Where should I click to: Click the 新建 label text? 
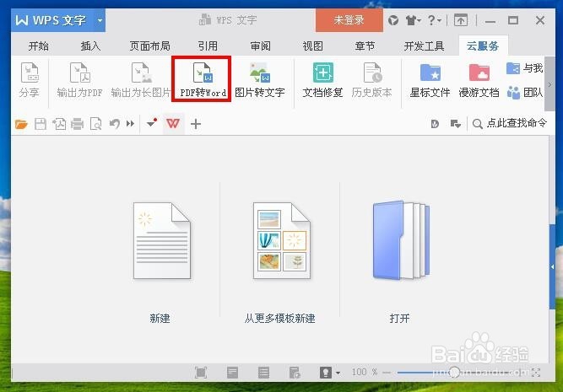coord(160,318)
